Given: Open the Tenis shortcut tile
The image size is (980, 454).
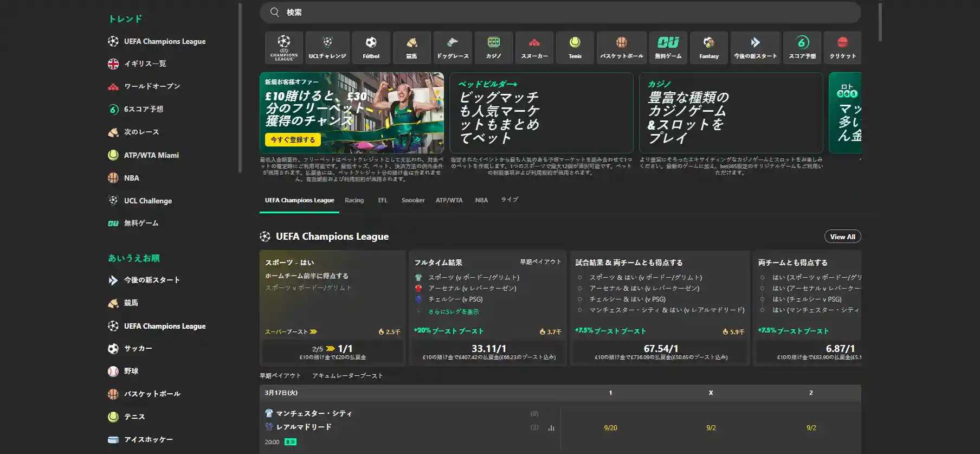Looking at the screenshot, I should click(575, 48).
